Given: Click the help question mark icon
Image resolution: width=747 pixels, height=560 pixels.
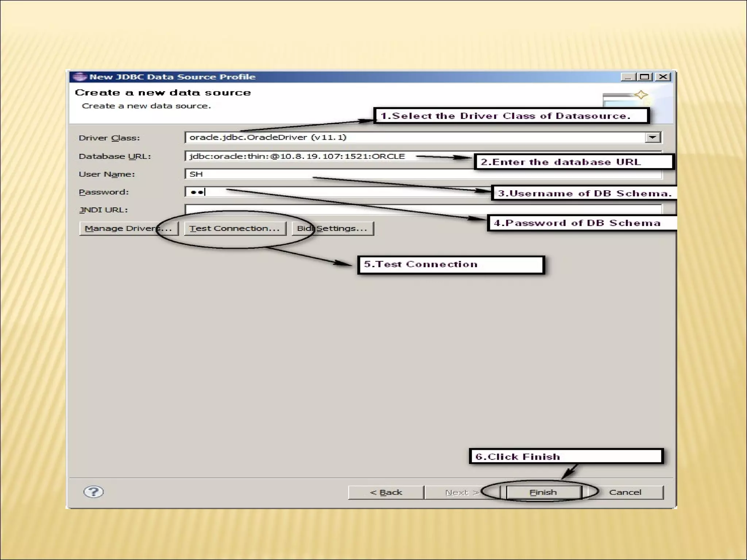Looking at the screenshot, I should [x=93, y=492].
